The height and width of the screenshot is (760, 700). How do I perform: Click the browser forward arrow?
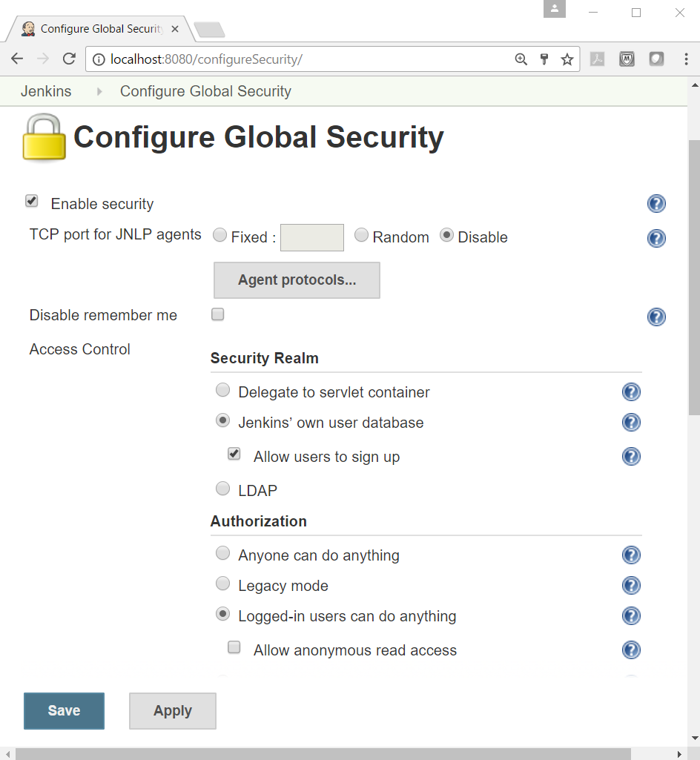(x=43, y=59)
